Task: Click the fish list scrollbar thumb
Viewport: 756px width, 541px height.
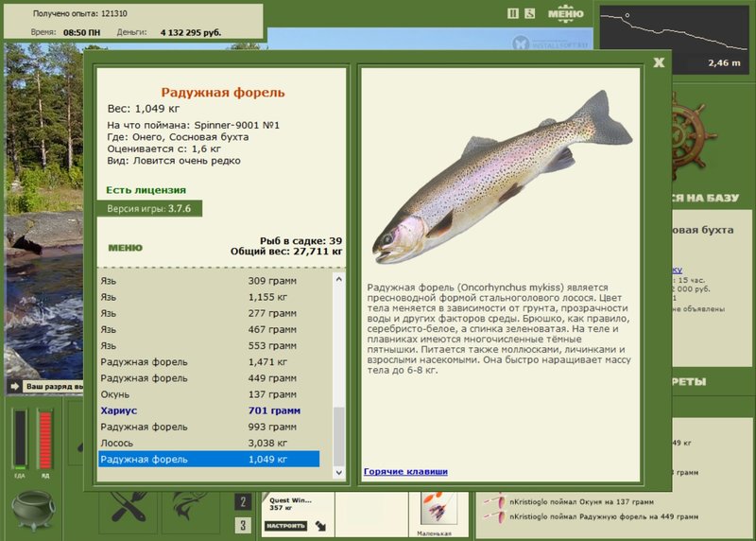Action: click(339, 436)
